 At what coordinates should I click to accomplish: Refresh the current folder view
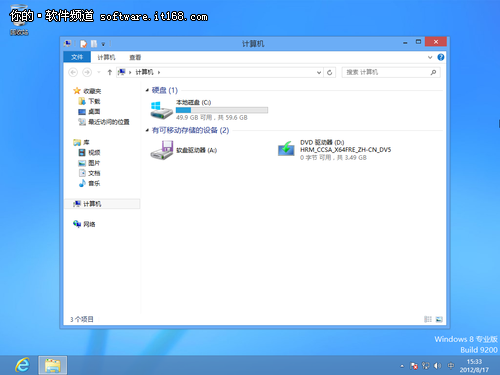click(x=329, y=72)
